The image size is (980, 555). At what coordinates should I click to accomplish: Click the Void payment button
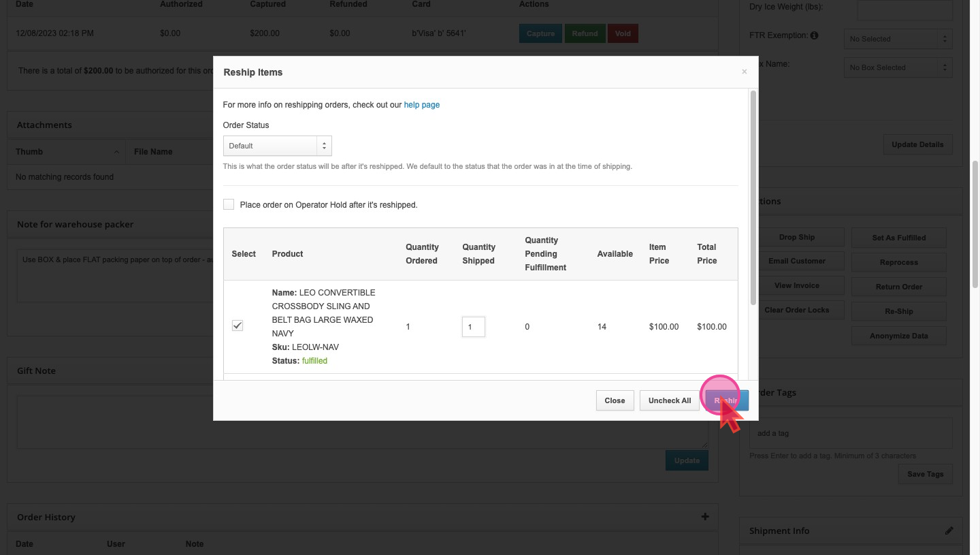623,33
